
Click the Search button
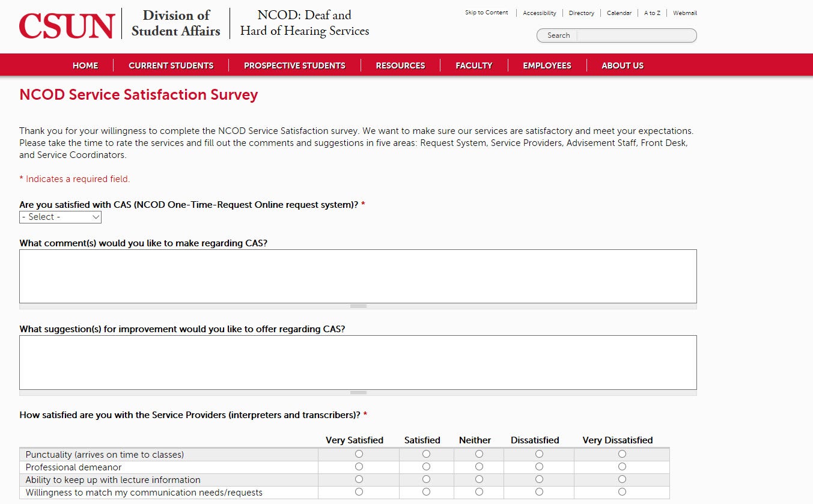coord(558,35)
